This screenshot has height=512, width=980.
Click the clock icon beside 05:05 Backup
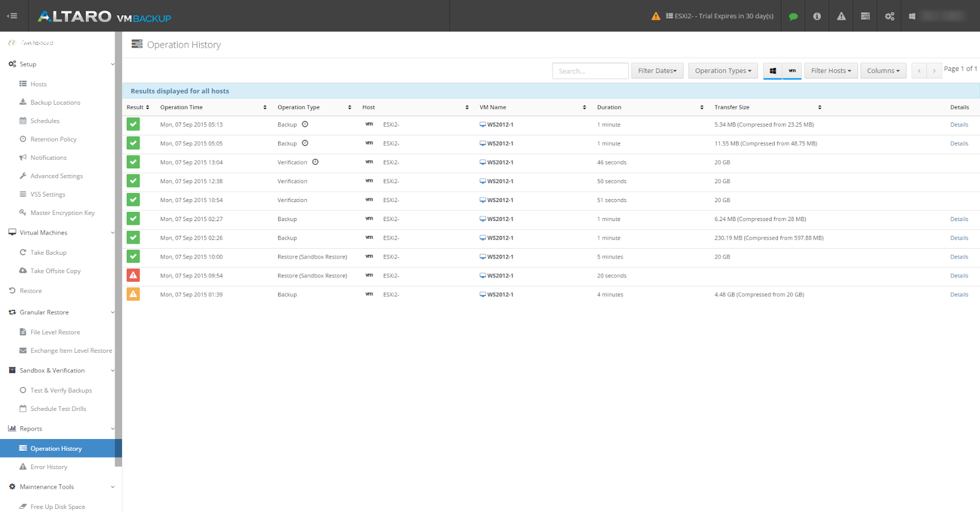(305, 143)
